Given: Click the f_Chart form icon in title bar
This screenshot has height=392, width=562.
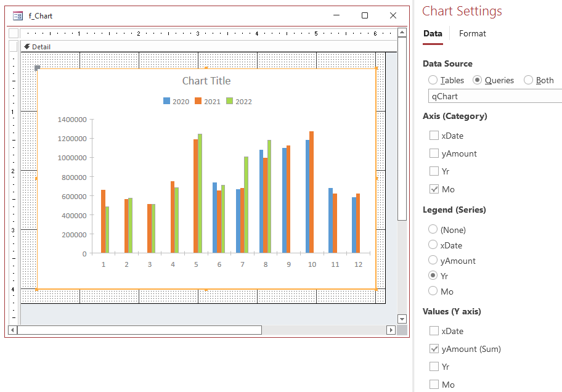Looking at the screenshot, I should tap(18, 15).
